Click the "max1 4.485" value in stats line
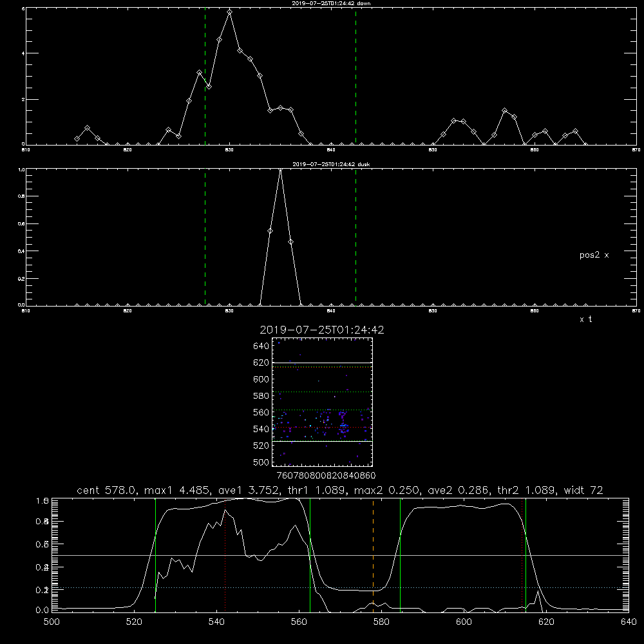The height and width of the screenshot is (644, 644). click(178, 490)
